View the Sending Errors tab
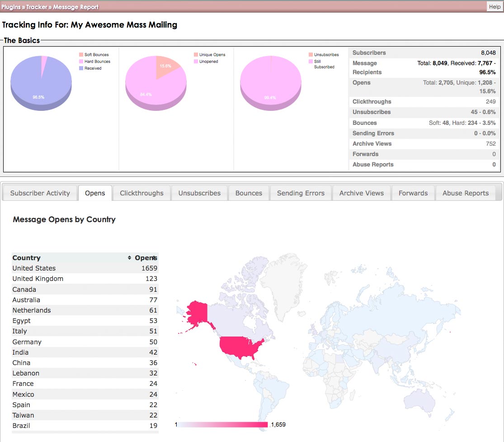Screen dimensions: 504x442 point(301,193)
